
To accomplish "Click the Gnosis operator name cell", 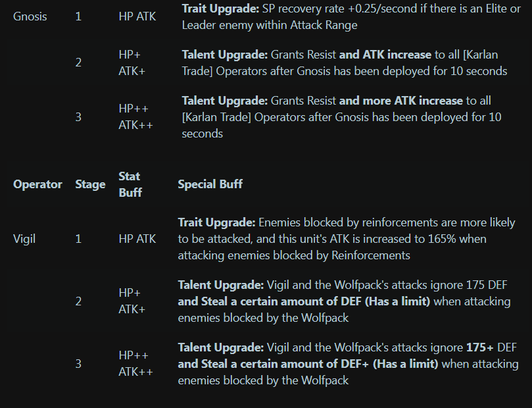I will 30,16.
